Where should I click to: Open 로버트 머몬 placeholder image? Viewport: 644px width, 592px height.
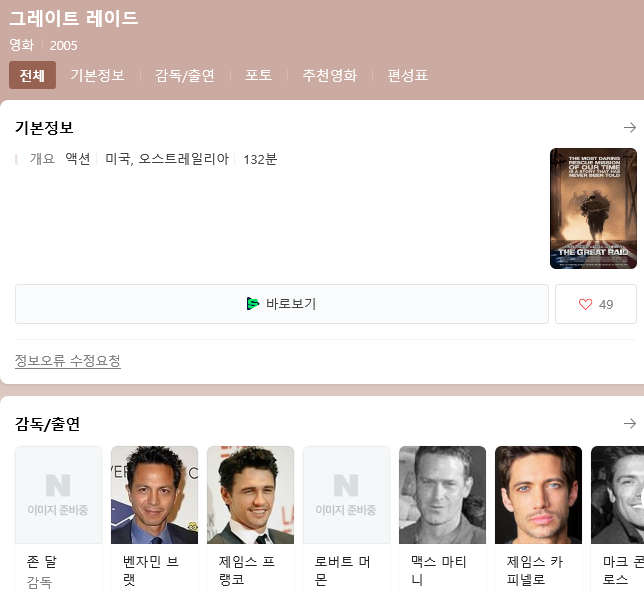tap(346, 495)
